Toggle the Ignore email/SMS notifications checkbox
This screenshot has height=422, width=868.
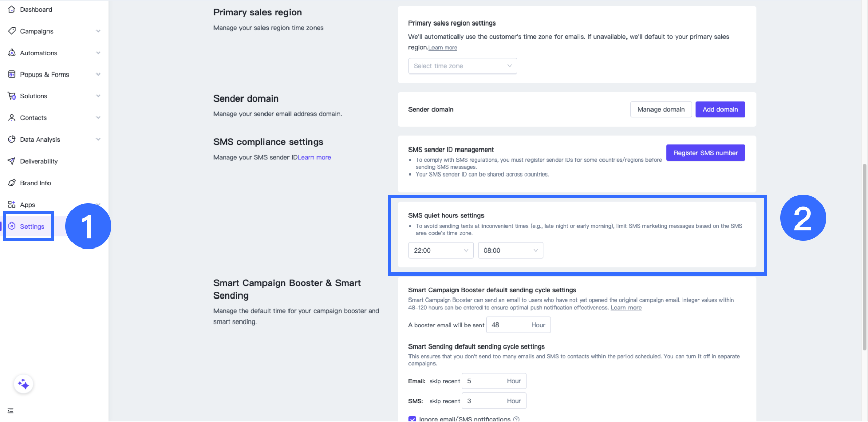[x=412, y=419]
